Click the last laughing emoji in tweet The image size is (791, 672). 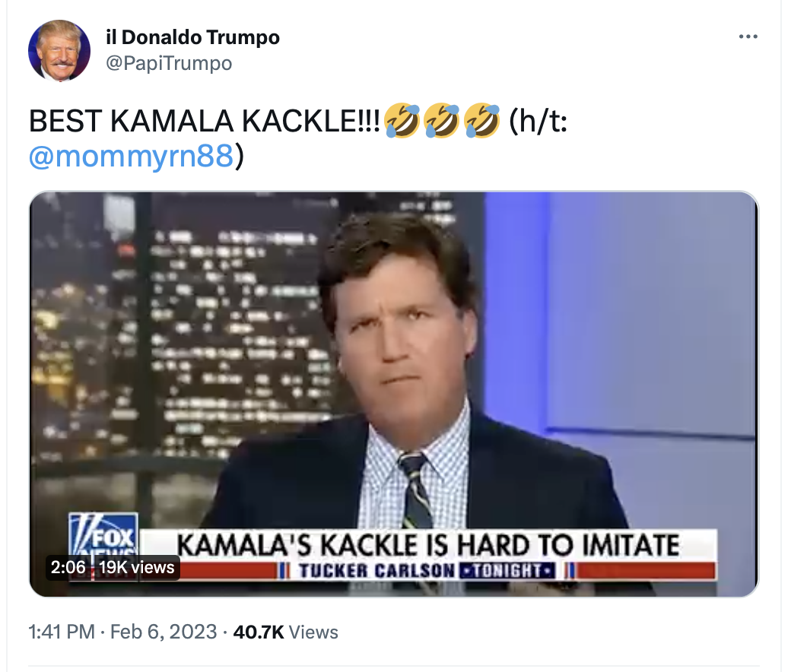481,122
